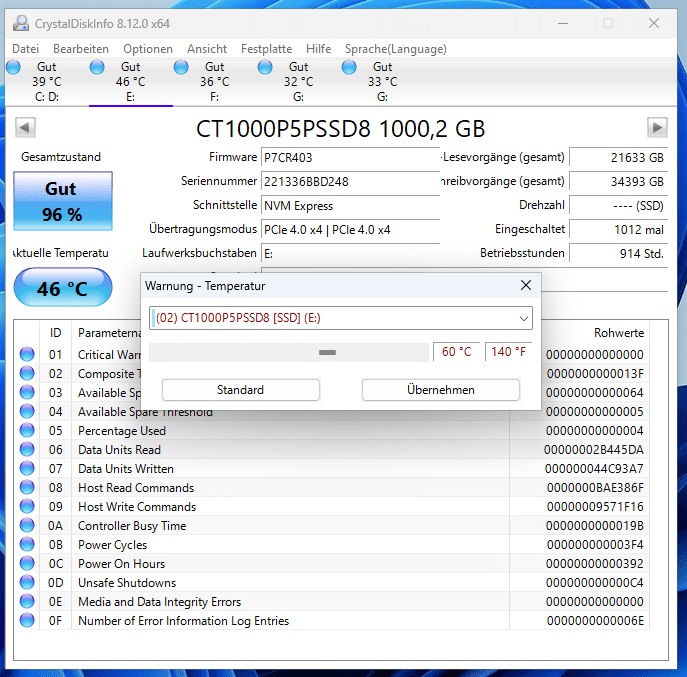Viewport: 687px width, 677px height.
Task: Open the Bearbeiten menu
Action: pyautogui.click(x=81, y=49)
